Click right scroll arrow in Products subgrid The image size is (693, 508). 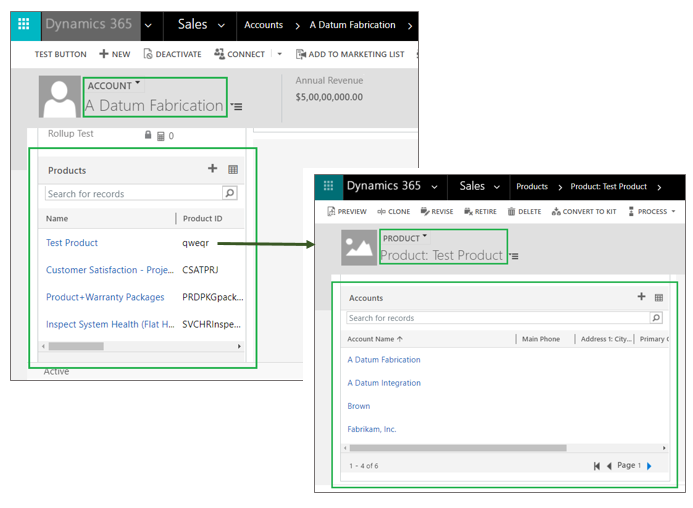click(239, 346)
